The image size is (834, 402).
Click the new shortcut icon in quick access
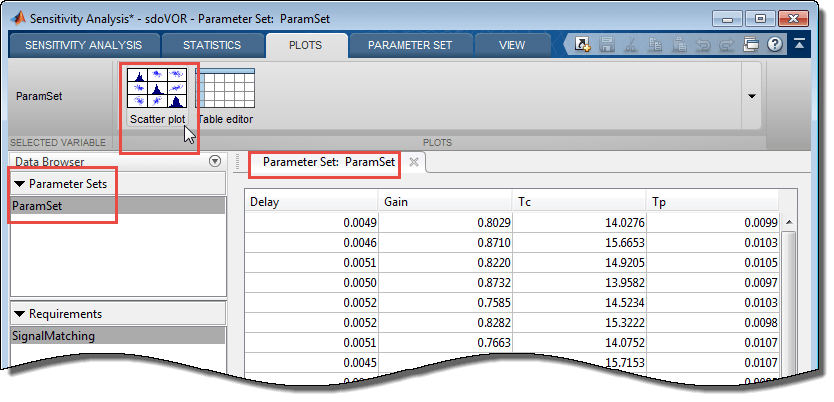point(583,45)
